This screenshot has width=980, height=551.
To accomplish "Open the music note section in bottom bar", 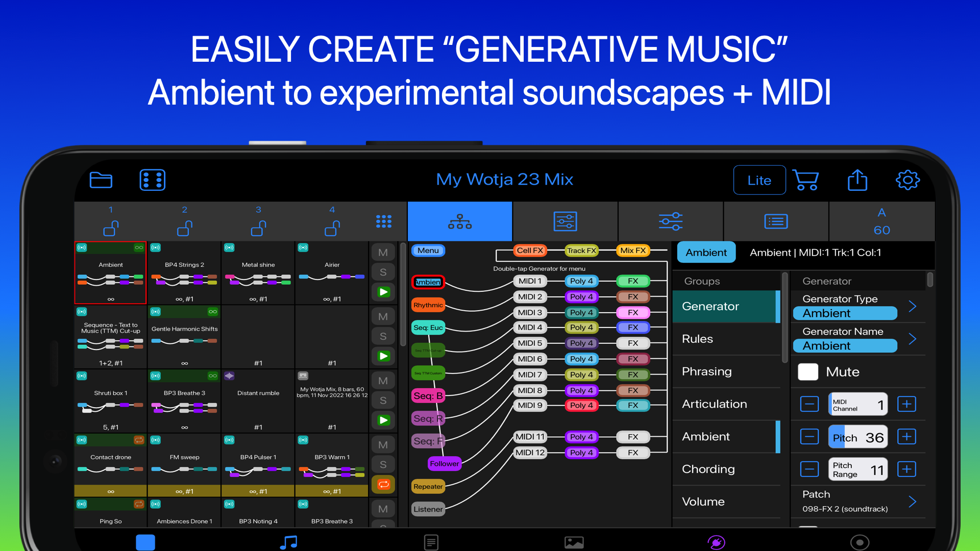I will [x=288, y=542].
